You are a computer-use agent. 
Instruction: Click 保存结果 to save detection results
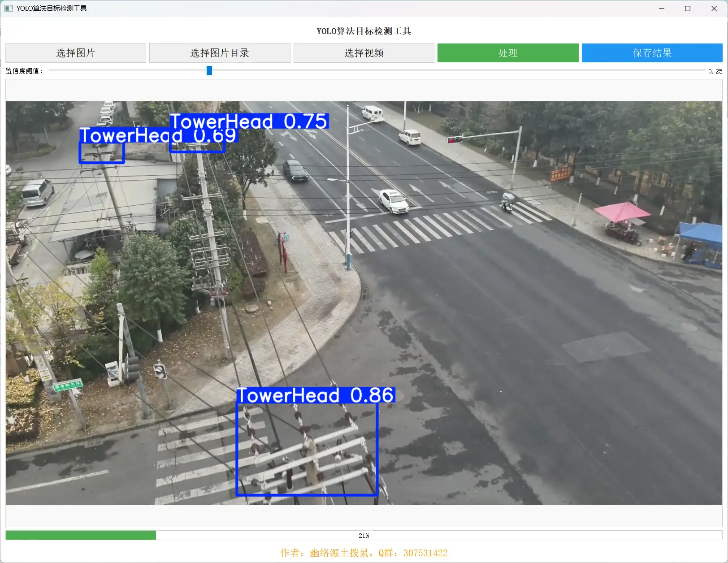(651, 52)
